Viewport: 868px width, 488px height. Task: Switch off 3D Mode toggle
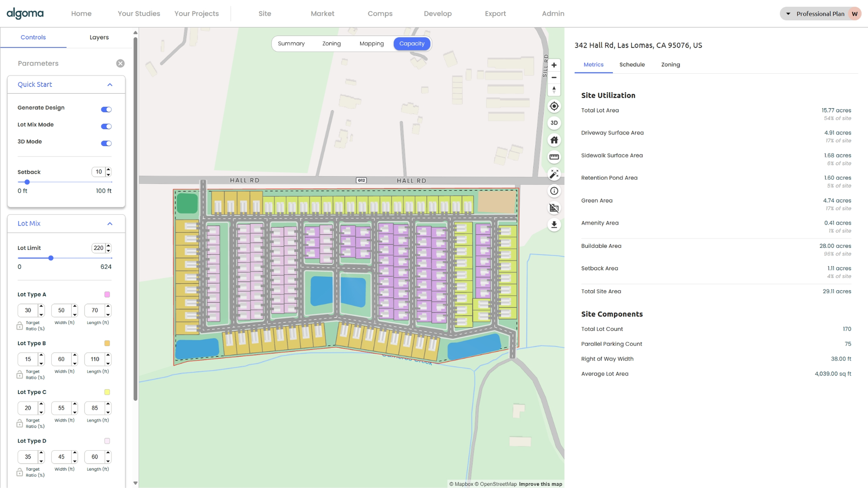pyautogui.click(x=106, y=143)
